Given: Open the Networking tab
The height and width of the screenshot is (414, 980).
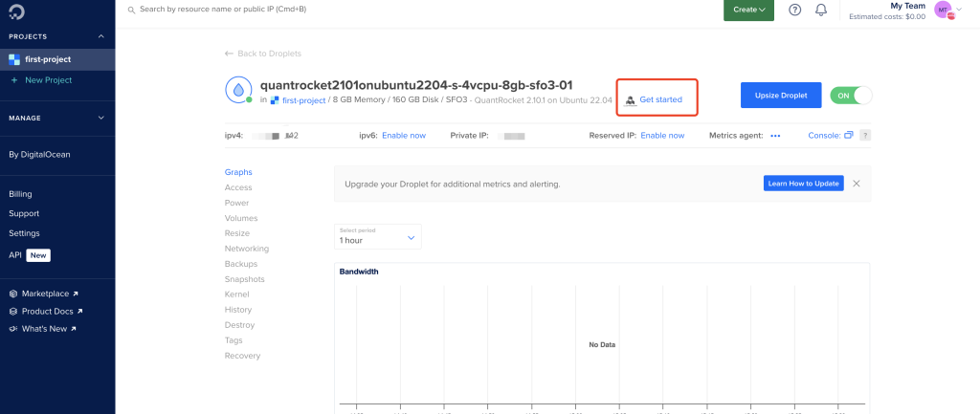Looking at the screenshot, I should tap(247, 249).
